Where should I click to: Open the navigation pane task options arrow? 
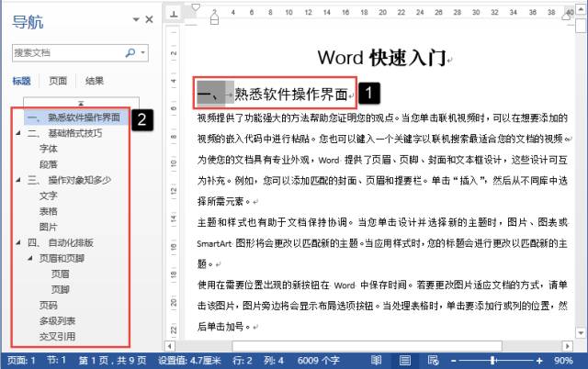(x=136, y=19)
